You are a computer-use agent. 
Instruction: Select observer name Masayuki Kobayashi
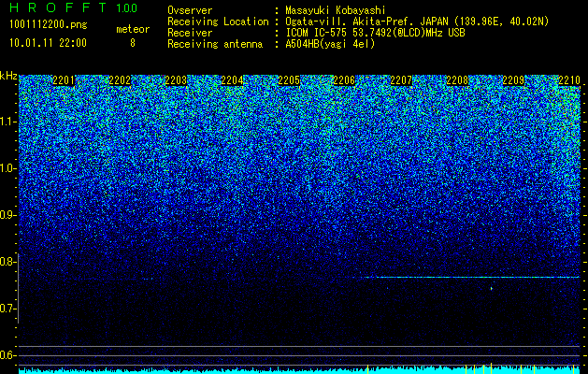coord(336,10)
